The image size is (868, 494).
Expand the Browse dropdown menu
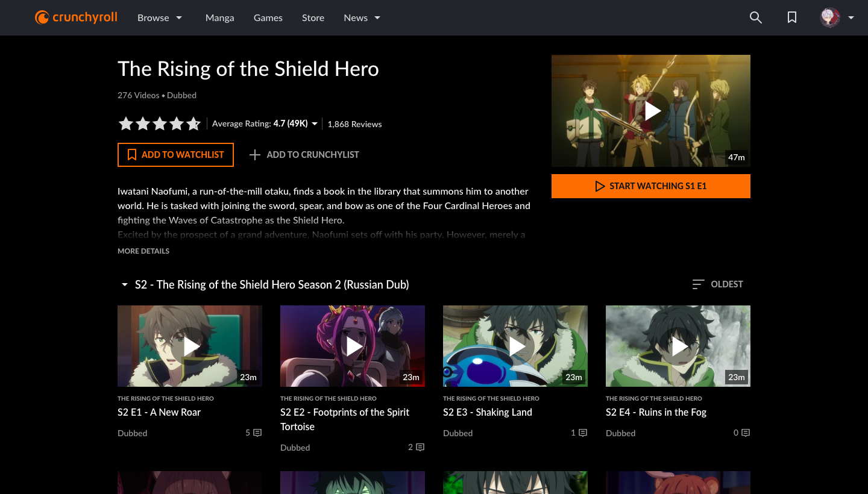click(160, 18)
